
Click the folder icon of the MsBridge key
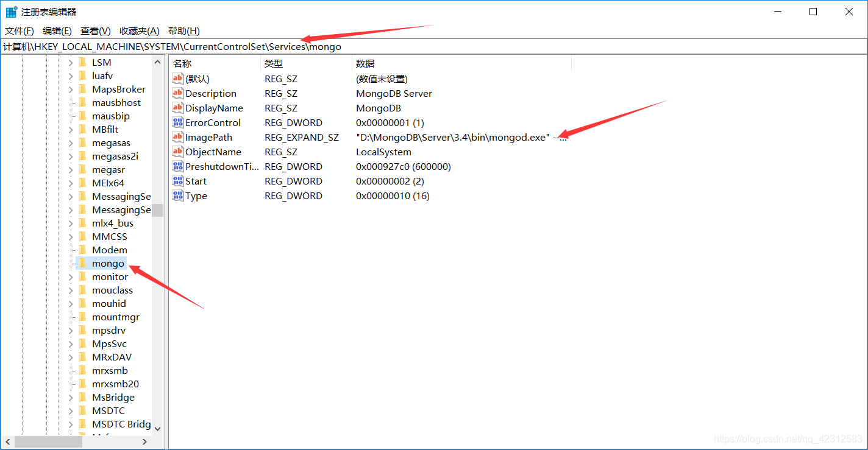point(82,397)
